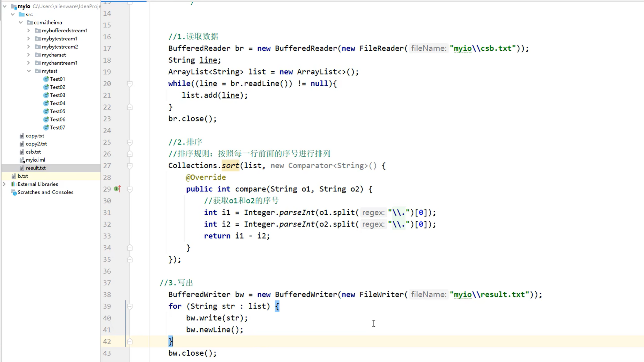The width and height of the screenshot is (644, 362).
Task: Collapse the while loop with line 20 fold arrow
Action: coord(129,83)
